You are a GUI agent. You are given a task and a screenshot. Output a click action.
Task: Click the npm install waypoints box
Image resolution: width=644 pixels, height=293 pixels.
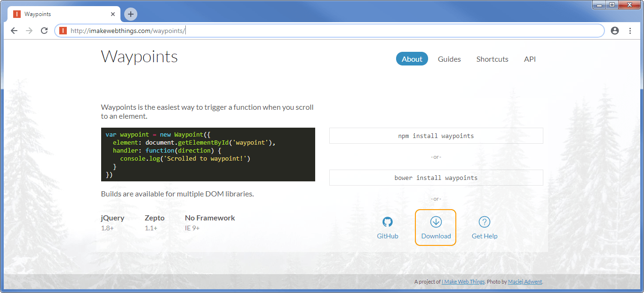[x=436, y=136]
